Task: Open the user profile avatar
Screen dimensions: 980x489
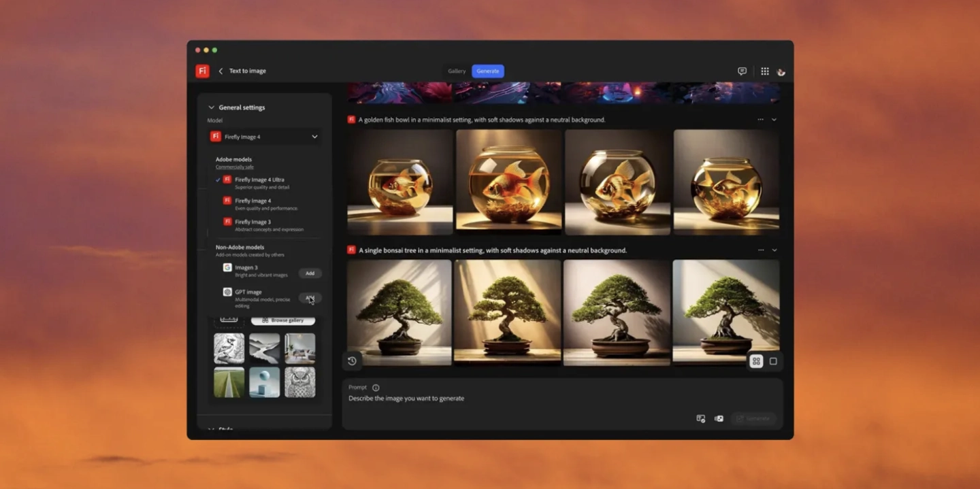Action: [x=781, y=71]
